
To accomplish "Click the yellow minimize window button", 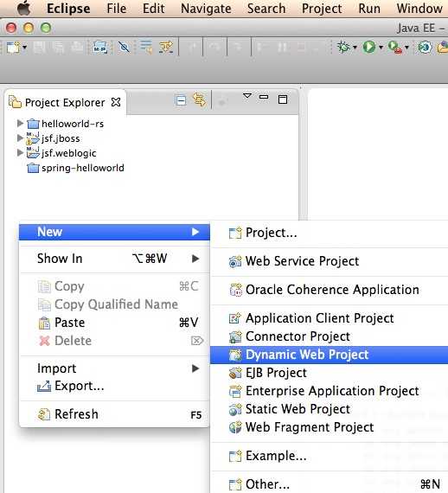I will 29,28.
